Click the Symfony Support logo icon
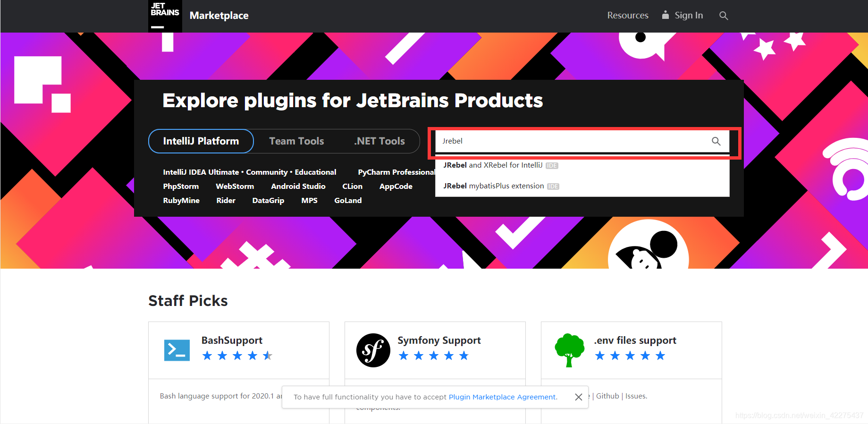This screenshot has height=424, width=868. click(x=373, y=350)
